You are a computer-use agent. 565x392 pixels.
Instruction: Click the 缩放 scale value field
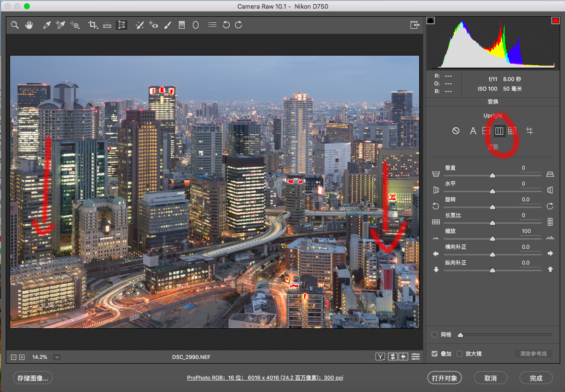click(x=526, y=231)
